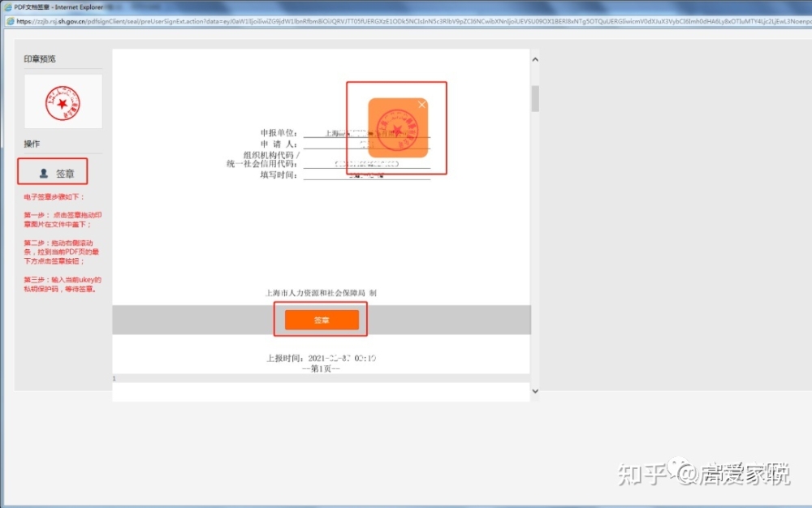This screenshot has height=508, width=812.
Task: Close the orange seal placement overlay
Action: point(422,105)
